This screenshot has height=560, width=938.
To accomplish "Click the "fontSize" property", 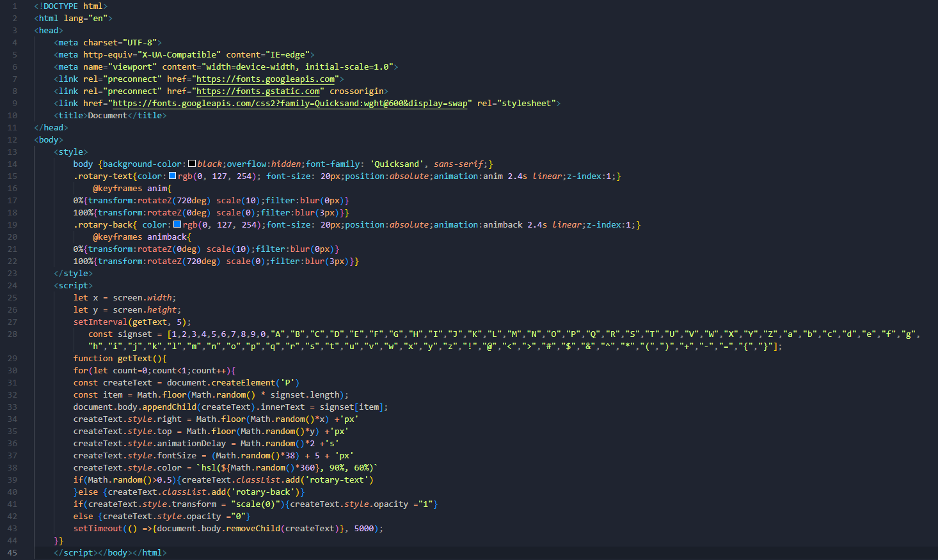I will click(x=177, y=456).
